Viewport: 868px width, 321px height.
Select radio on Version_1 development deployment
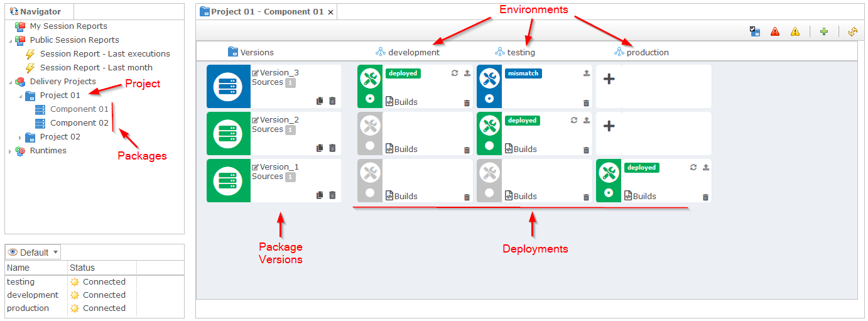coord(370,193)
